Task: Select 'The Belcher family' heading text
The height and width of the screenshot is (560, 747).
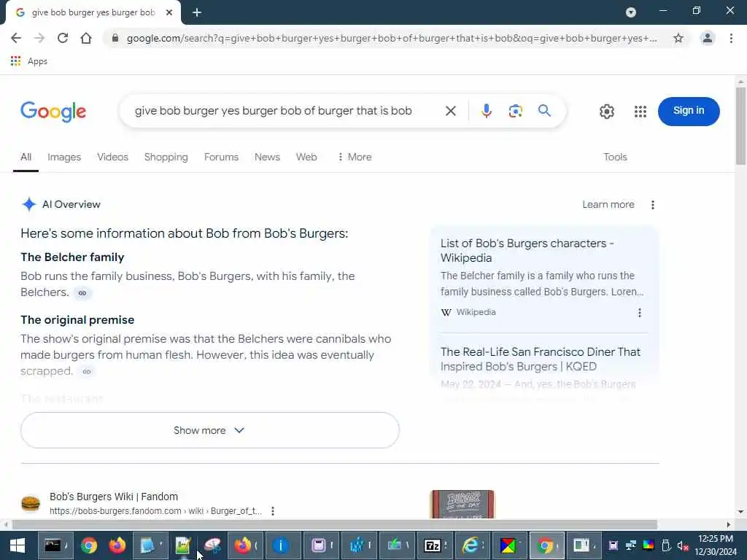Action: point(72,257)
